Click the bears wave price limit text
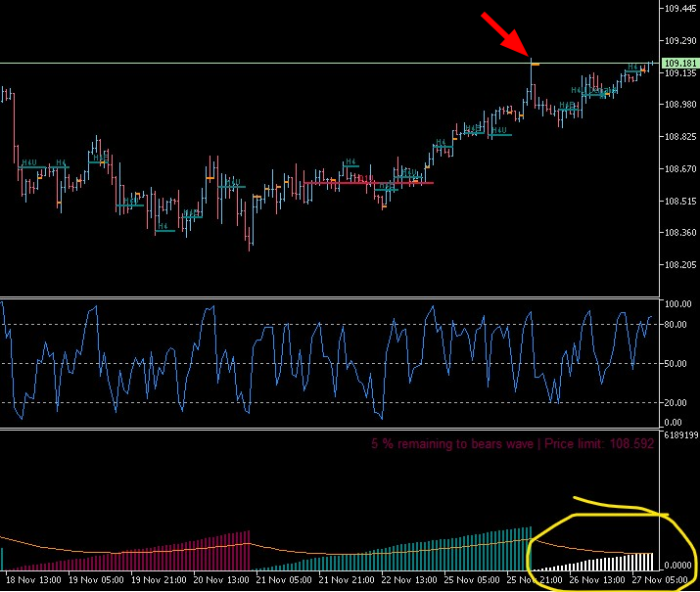The width and height of the screenshot is (700, 592). [512, 444]
